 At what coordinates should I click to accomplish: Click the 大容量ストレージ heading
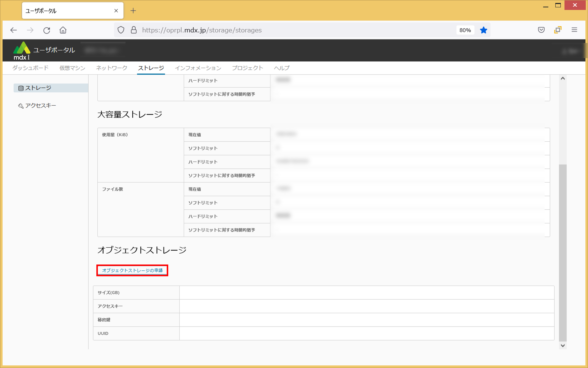coord(130,114)
